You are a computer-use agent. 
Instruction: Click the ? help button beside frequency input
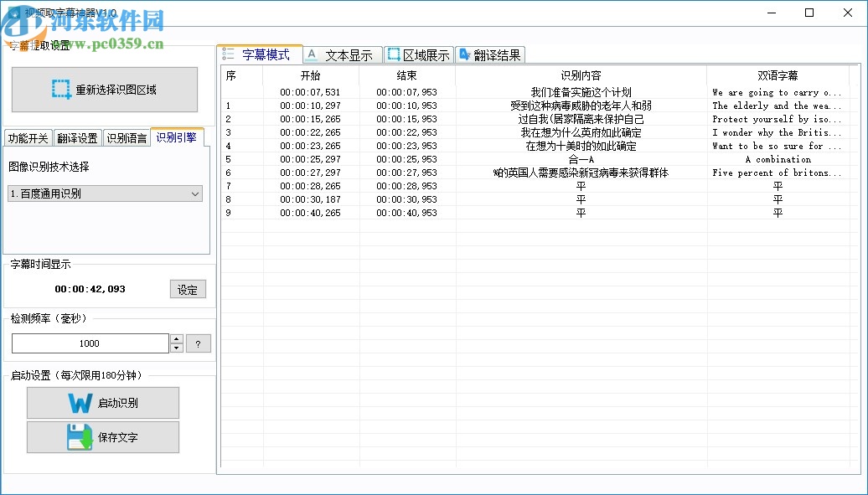199,343
